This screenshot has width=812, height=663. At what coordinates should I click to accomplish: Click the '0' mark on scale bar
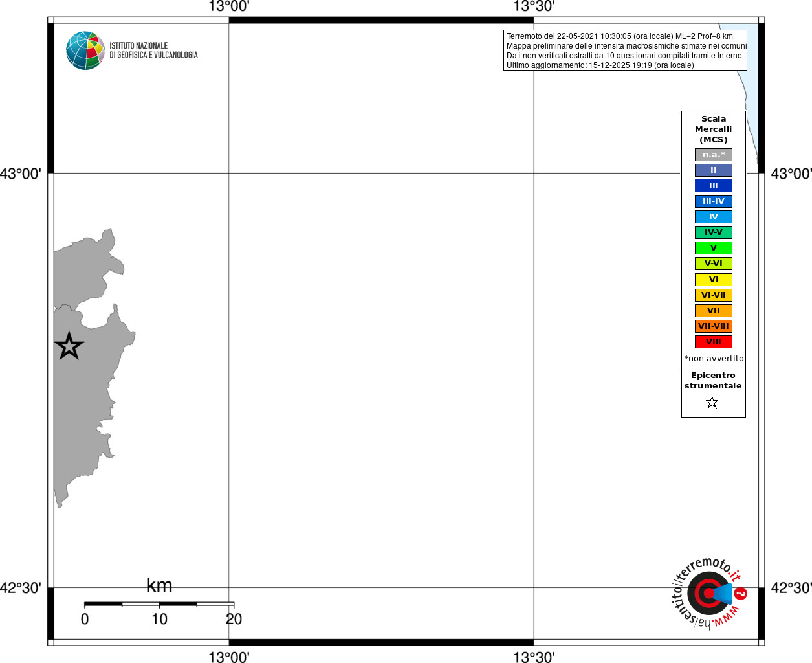click(85, 619)
